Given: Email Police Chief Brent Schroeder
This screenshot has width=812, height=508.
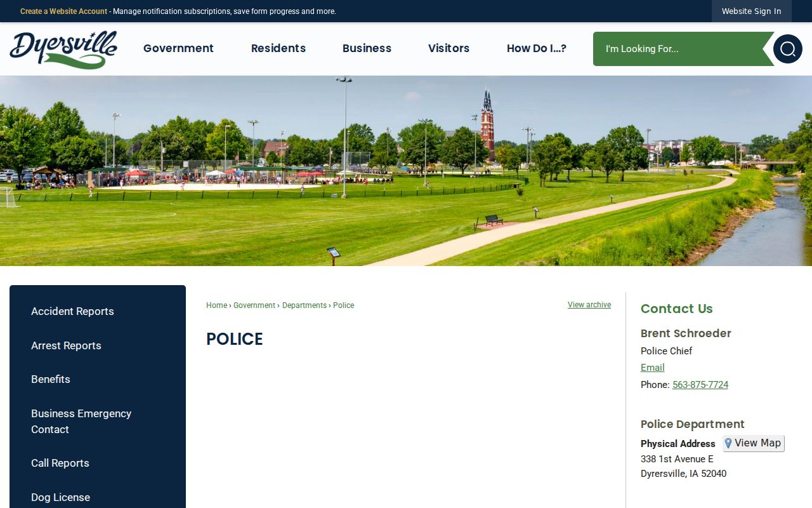Looking at the screenshot, I should [x=653, y=368].
